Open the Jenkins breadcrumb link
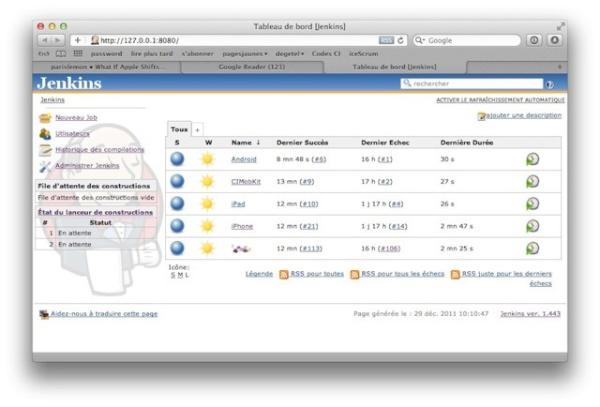600x407 pixels. click(x=52, y=100)
